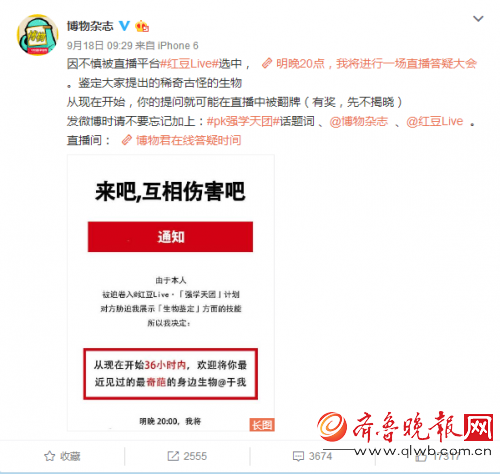Click the crown membership badge icon
The image size is (500, 474).
click(x=142, y=26)
